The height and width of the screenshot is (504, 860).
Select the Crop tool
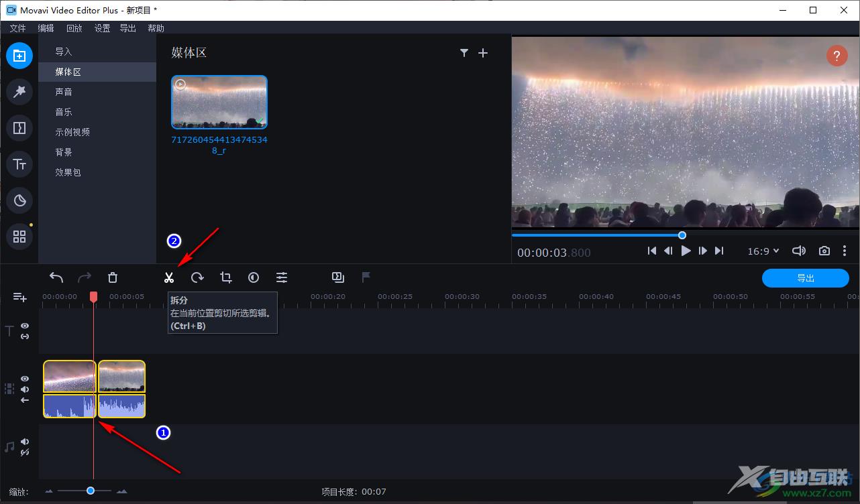(x=225, y=277)
